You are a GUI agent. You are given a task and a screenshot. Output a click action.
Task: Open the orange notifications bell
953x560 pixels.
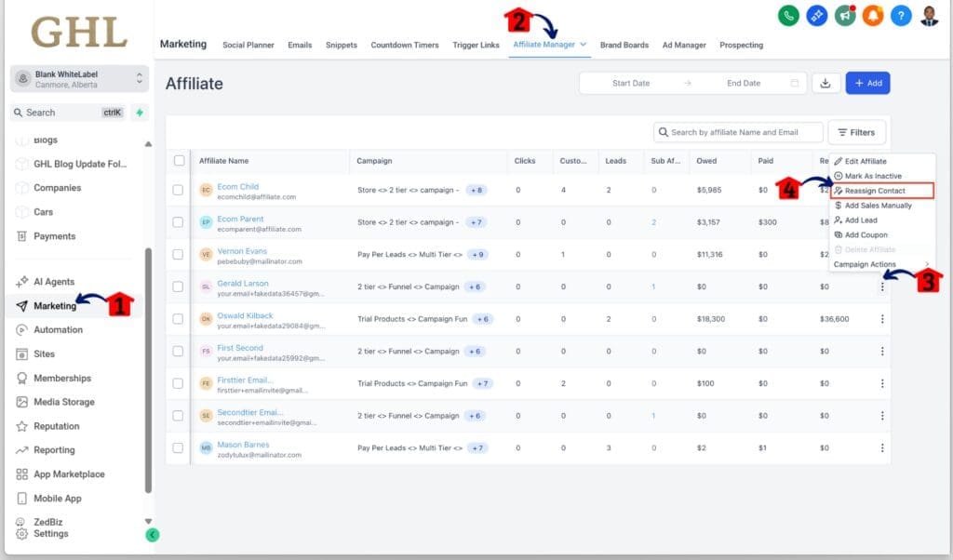pos(873,16)
